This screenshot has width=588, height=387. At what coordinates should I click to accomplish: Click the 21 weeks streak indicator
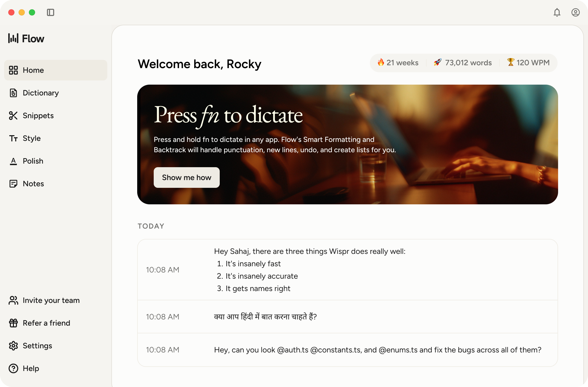tap(398, 63)
